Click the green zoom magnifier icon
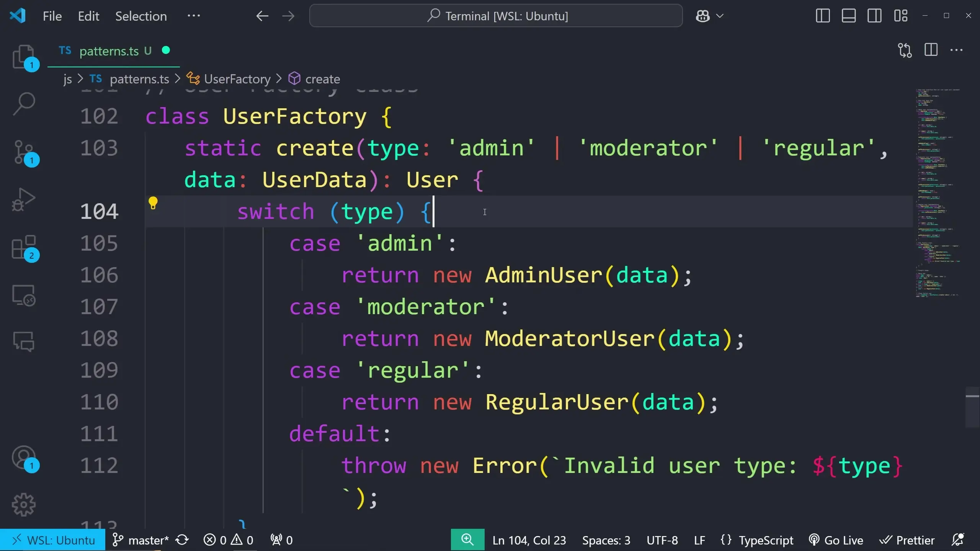 tap(467, 540)
